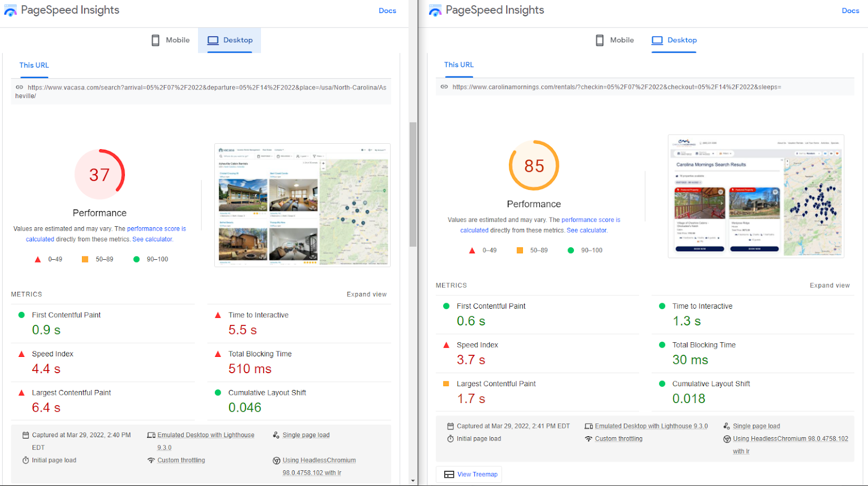Click the vacasa.com URL text

pyautogui.click(x=201, y=92)
